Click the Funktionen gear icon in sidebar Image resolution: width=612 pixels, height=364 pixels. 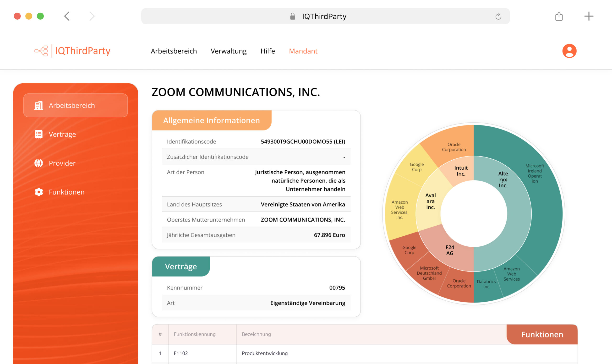click(x=38, y=192)
